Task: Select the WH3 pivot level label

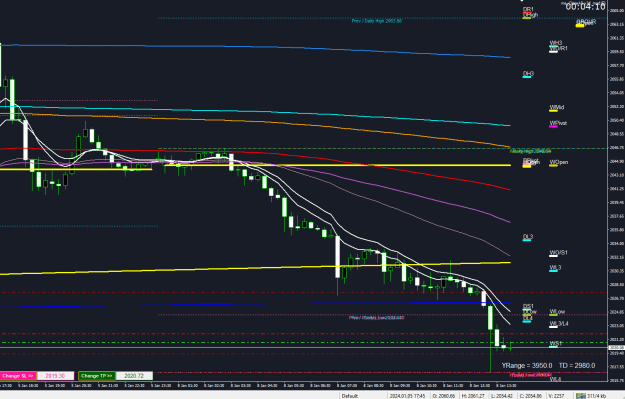Action: coord(556,43)
